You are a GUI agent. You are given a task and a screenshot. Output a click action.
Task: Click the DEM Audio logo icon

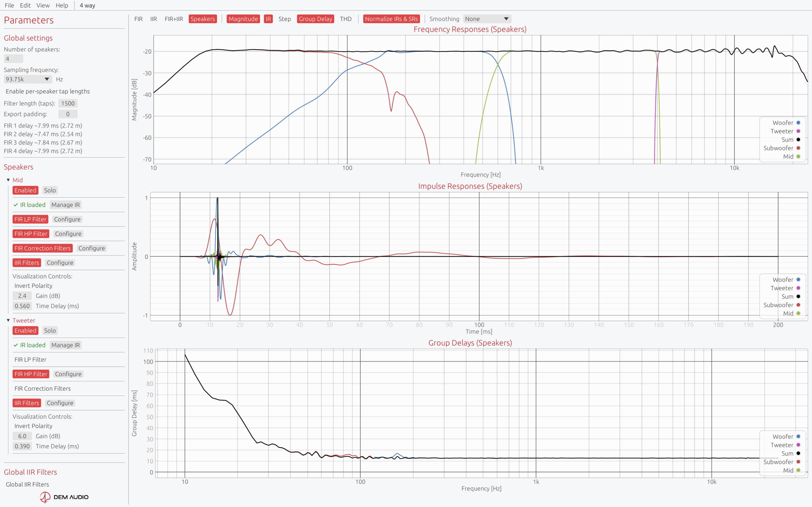pos(45,497)
